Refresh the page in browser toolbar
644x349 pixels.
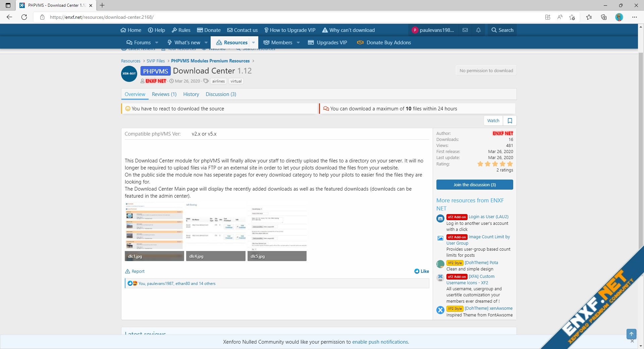24,17
